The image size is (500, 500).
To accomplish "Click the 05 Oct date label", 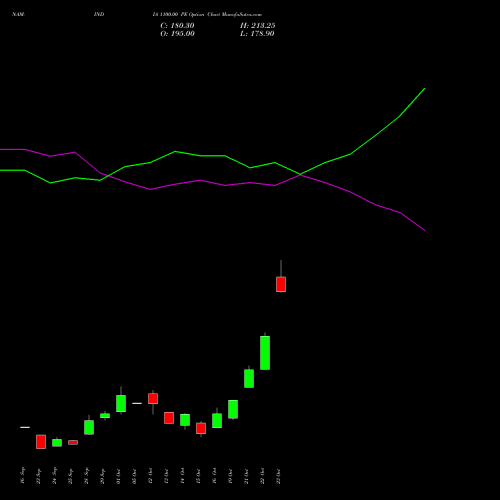I will (x=135, y=476).
